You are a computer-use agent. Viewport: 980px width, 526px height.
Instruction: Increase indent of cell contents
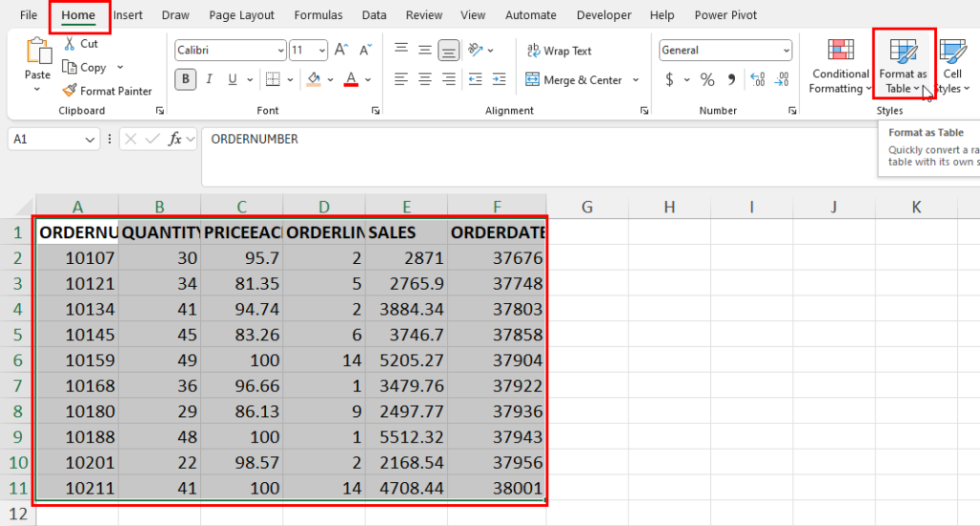[500, 79]
